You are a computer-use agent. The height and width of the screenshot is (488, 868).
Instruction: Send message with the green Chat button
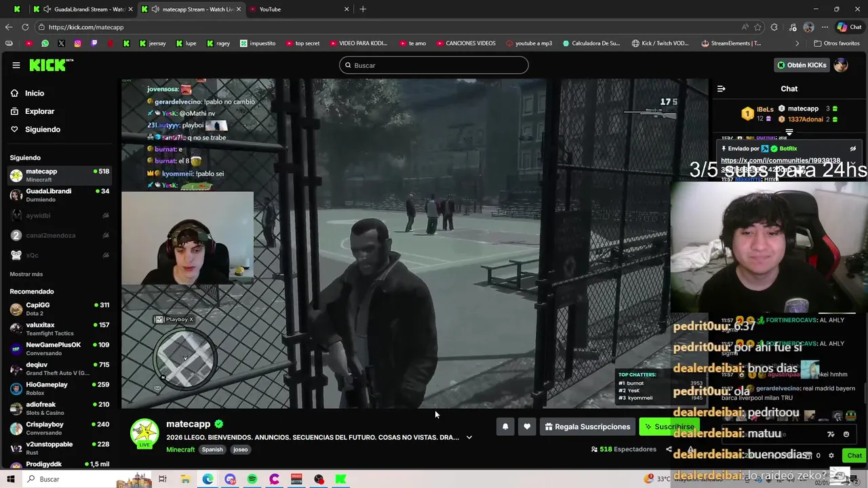click(854, 455)
